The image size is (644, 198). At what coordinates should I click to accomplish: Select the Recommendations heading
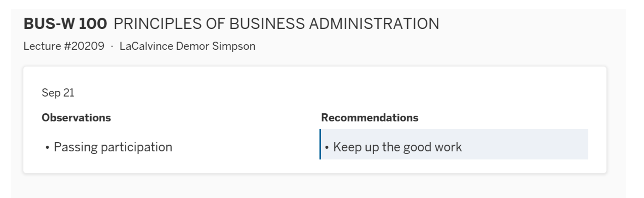tap(370, 118)
